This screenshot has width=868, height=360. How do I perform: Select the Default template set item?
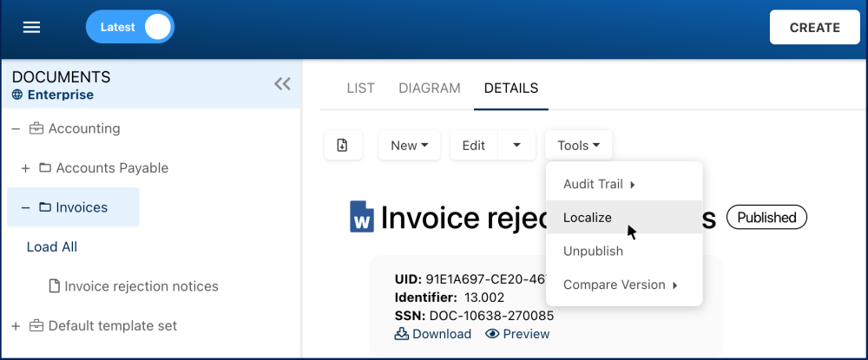(x=113, y=325)
